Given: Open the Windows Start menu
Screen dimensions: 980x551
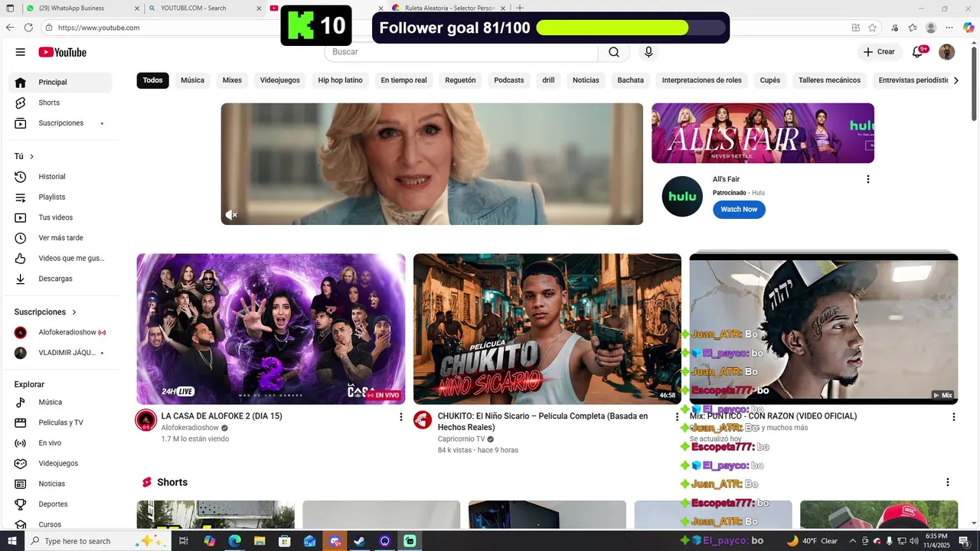Looking at the screenshot, I should pyautogui.click(x=11, y=541).
